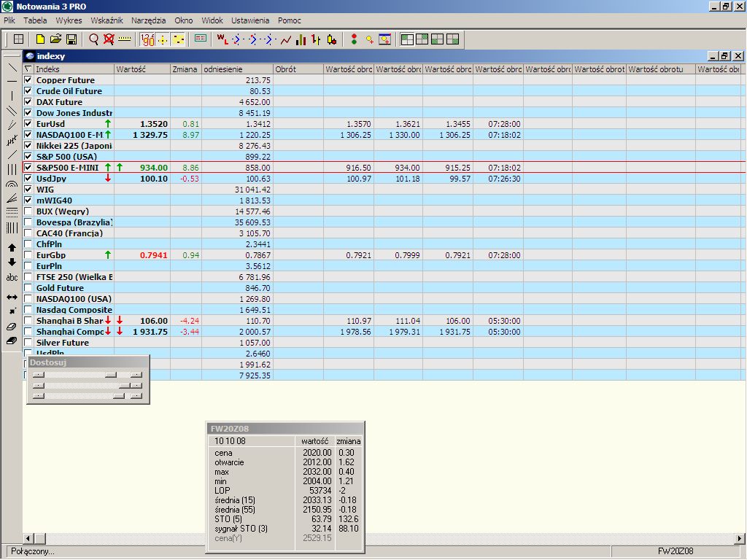
Task: Click the new document icon
Action: click(40, 39)
